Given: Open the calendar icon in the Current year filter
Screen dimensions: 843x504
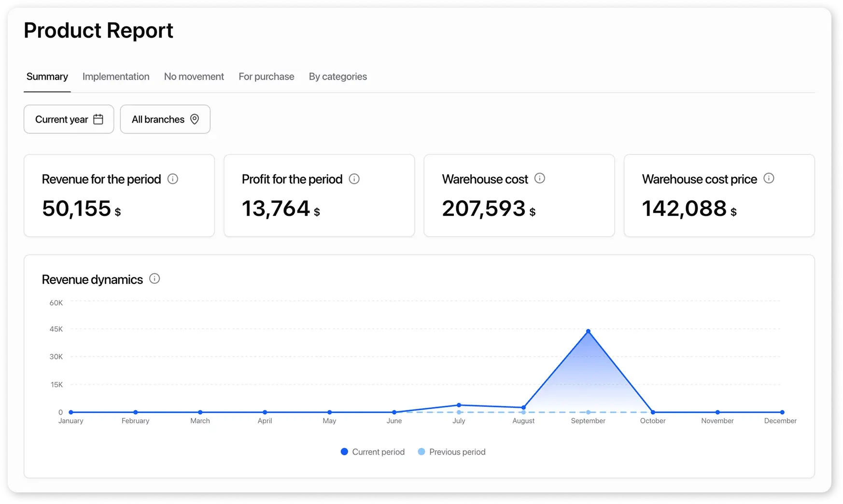Looking at the screenshot, I should 98,119.
